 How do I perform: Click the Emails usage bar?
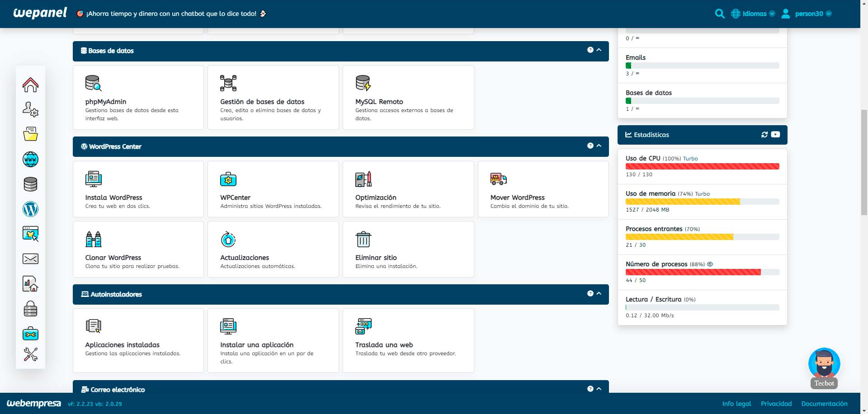702,66
